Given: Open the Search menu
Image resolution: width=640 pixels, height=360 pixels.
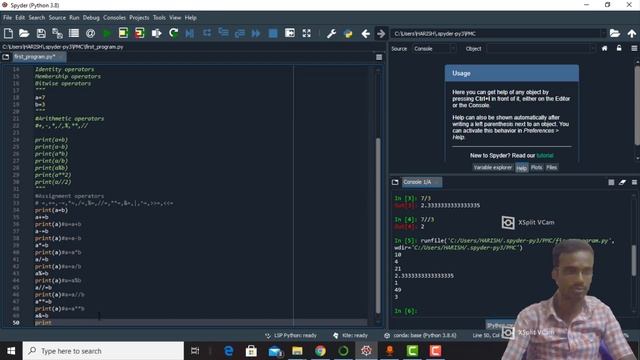Looking at the screenshot, I should point(37,18).
